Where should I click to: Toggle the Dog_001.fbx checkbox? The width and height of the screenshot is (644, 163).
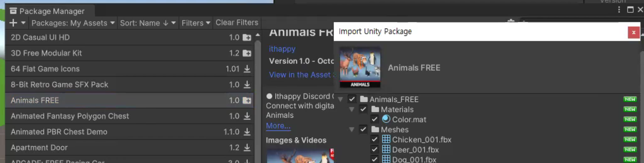click(374, 159)
